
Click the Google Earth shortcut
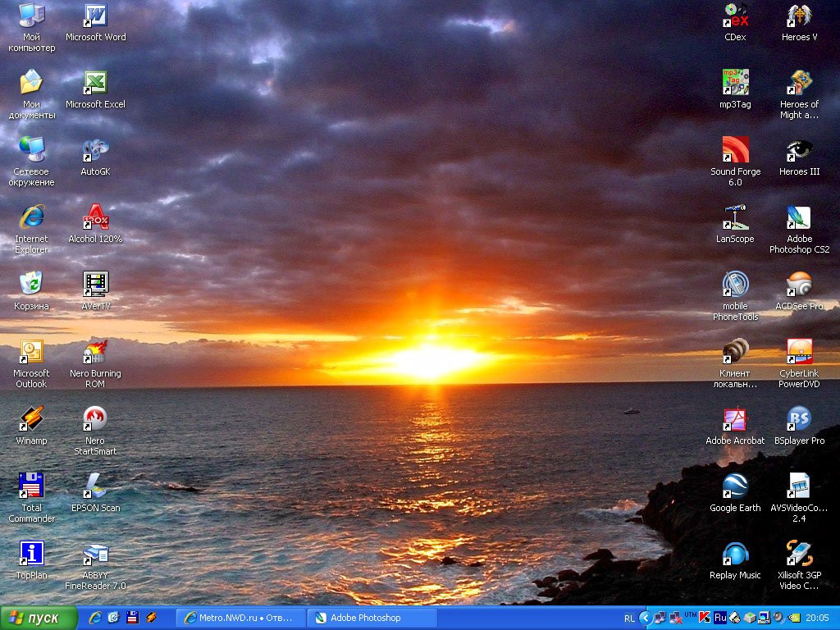click(735, 487)
